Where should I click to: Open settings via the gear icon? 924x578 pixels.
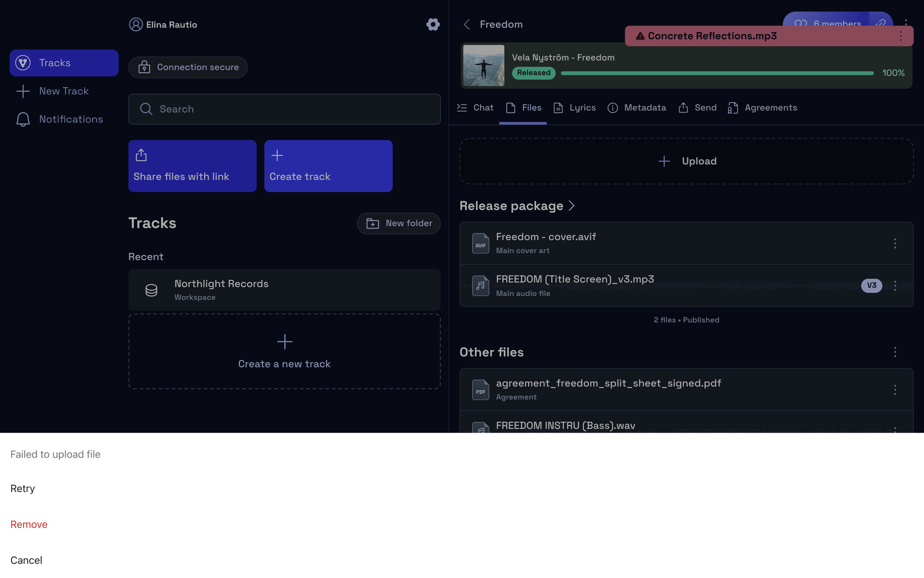tap(433, 25)
